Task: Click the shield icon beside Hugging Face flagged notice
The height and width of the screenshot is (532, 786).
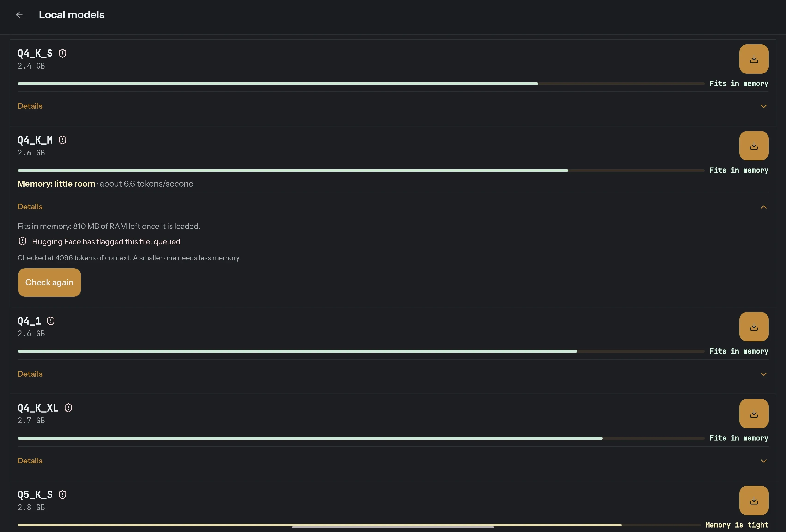Action: tap(22, 241)
